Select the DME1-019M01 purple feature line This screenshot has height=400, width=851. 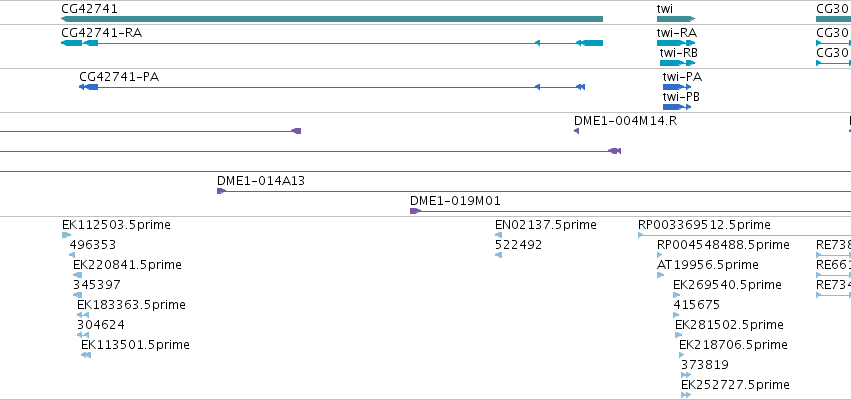tap(631, 211)
